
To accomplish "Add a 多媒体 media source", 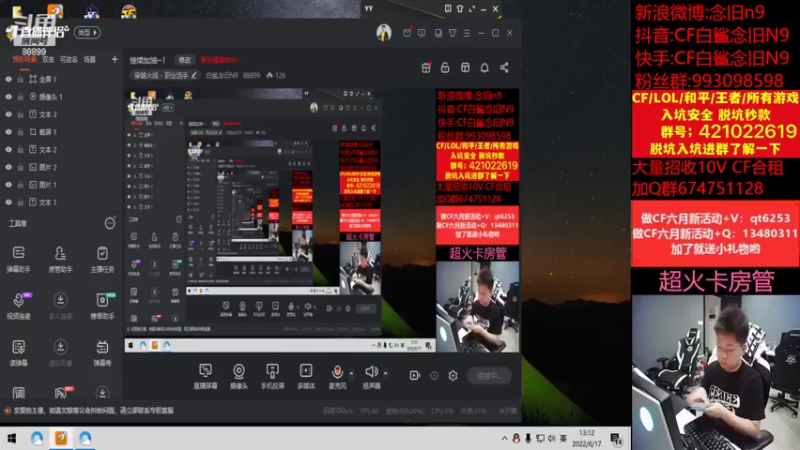I will pos(306,377).
